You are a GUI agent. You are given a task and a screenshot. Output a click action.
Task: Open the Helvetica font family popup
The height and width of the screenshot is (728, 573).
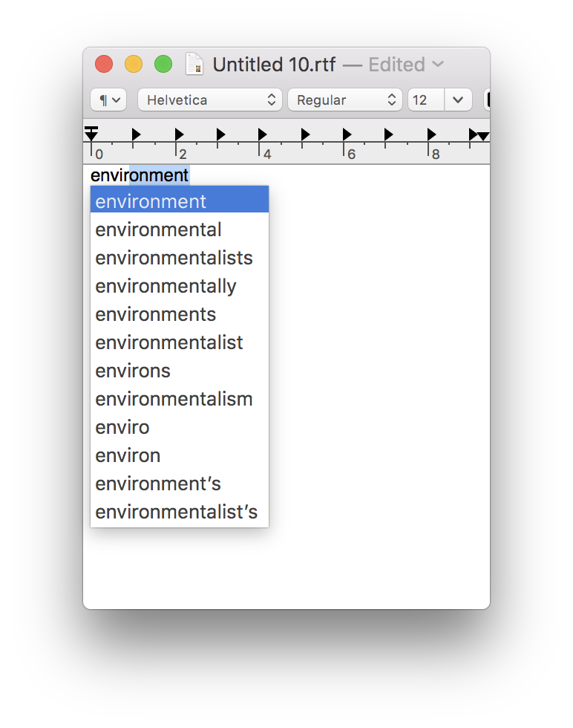click(210, 100)
